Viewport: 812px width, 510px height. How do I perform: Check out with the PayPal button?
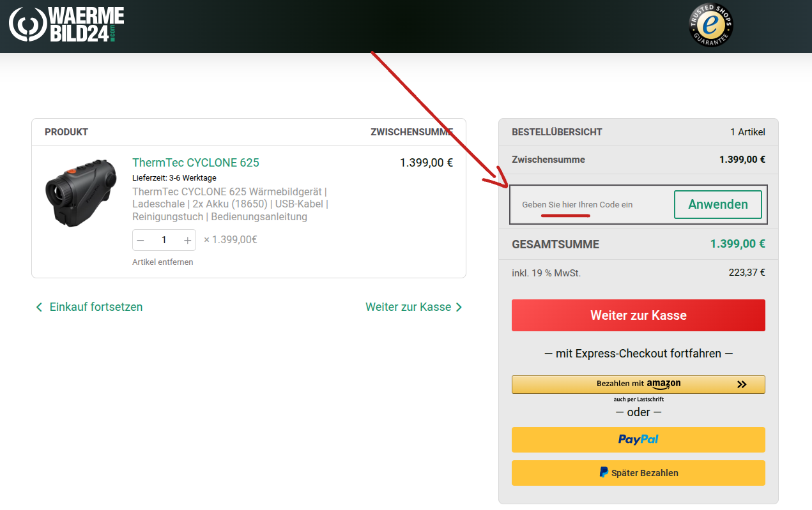coord(638,440)
